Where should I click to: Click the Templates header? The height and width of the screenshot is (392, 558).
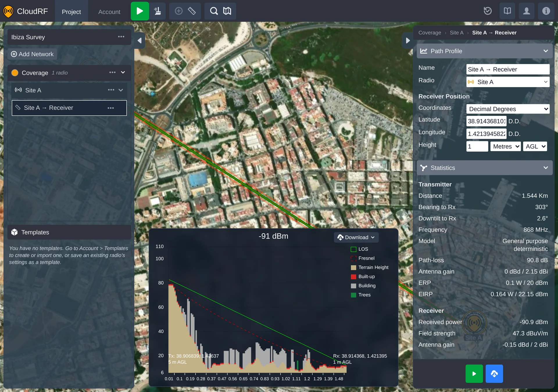(x=69, y=232)
